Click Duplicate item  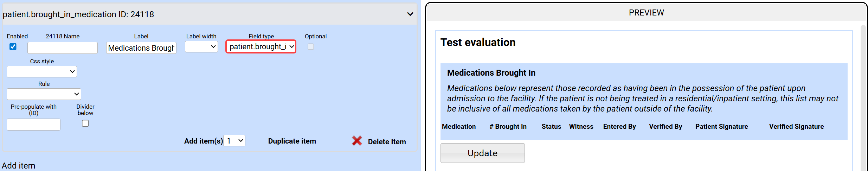click(292, 141)
